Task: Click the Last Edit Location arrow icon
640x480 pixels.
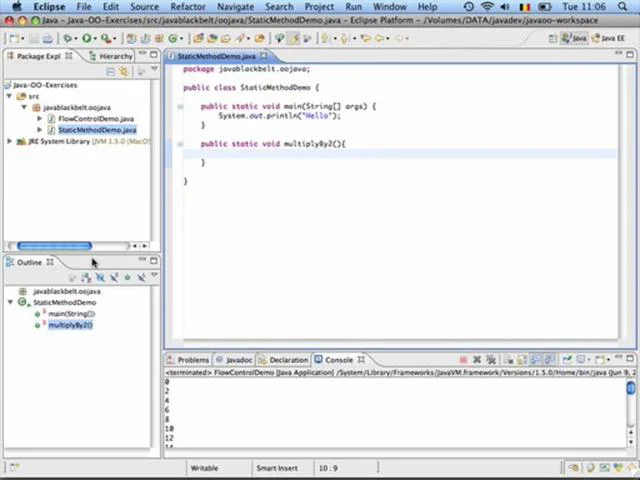Action: [365, 38]
